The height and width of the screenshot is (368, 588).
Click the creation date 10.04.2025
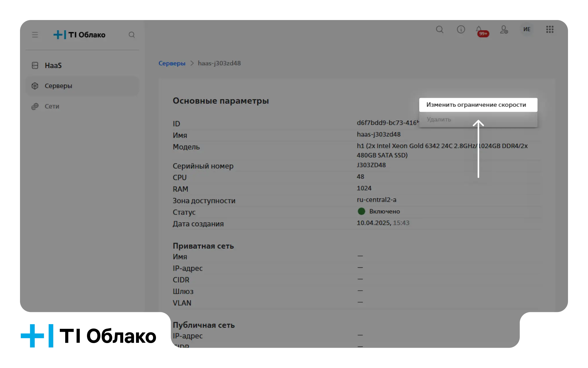coord(383,223)
